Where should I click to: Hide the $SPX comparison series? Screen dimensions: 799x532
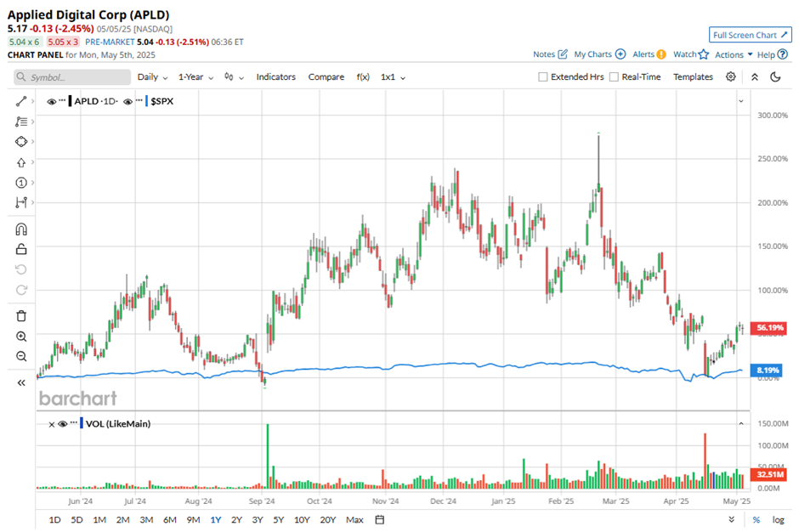tap(127, 101)
